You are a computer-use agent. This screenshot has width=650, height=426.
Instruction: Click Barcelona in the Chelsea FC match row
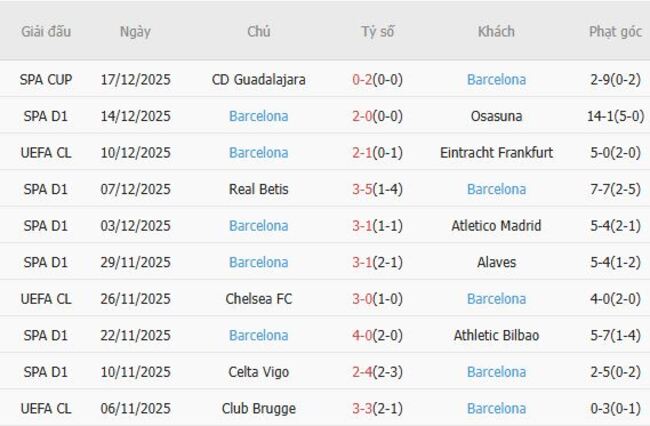click(x=496, y=299)
